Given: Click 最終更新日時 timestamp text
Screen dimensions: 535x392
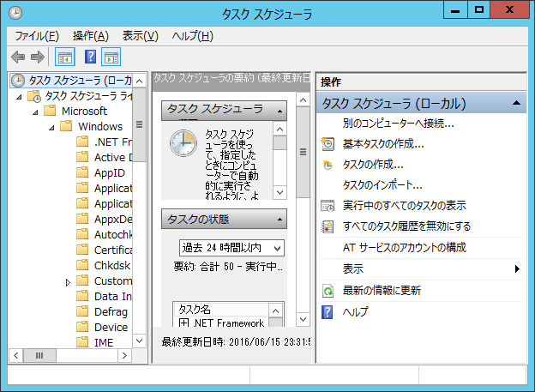Looking at the screenshot, I should pos(236,341).
